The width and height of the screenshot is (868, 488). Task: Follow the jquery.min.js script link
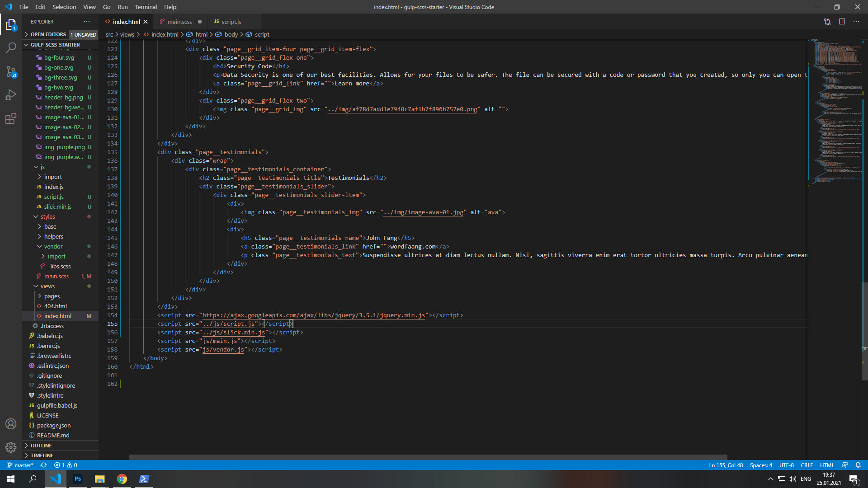(x=314, y=315)
